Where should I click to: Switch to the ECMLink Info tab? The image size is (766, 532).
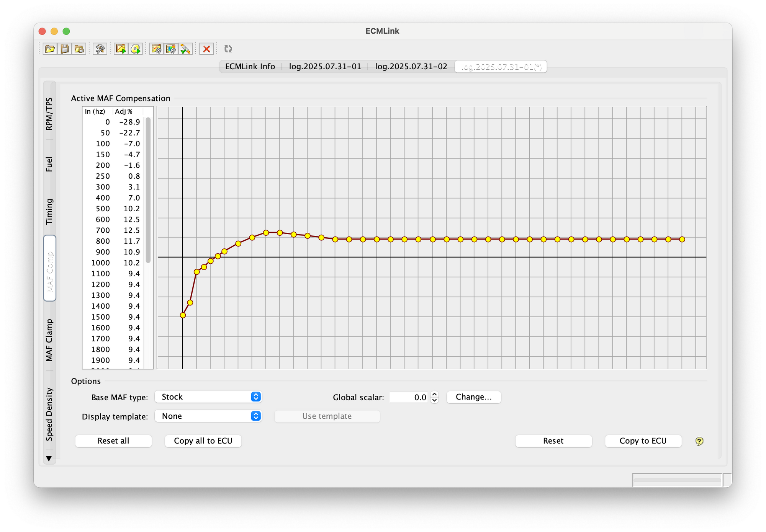pyautogui.click(x=250, y=67)
